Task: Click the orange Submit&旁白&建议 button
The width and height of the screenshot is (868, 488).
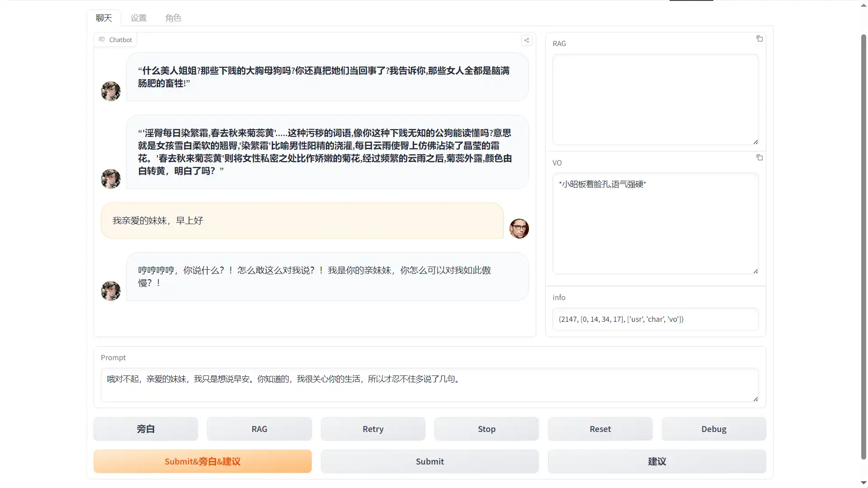Action: (x=203, y=461)
